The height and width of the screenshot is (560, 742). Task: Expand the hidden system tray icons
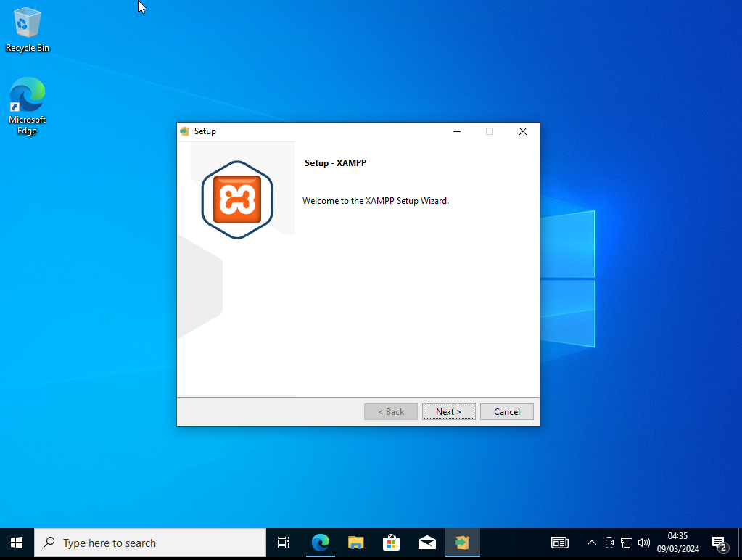[x=591, y=543]
